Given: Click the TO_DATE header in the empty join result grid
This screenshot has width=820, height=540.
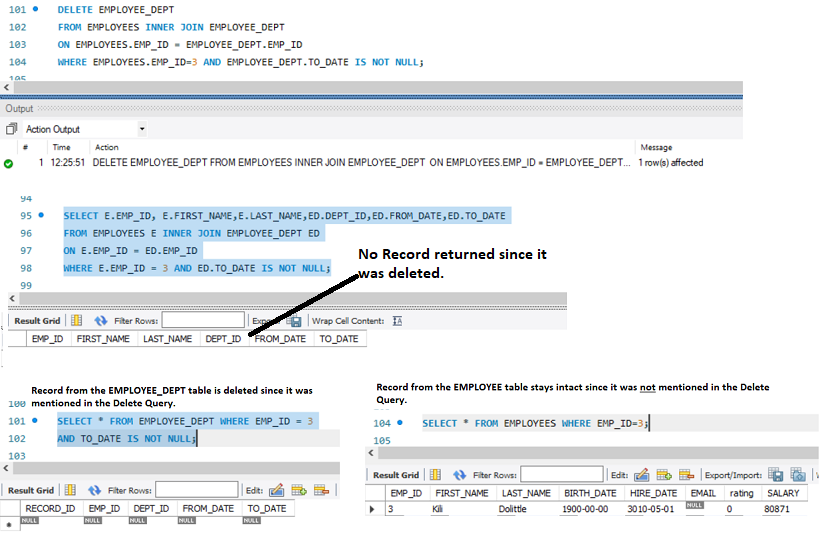Looking at the screenshot, I should [339, 339].
